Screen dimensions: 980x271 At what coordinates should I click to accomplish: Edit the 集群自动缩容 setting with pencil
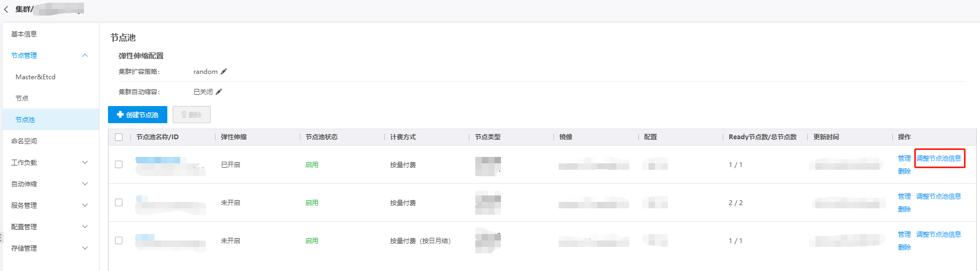tap(219, 92)
